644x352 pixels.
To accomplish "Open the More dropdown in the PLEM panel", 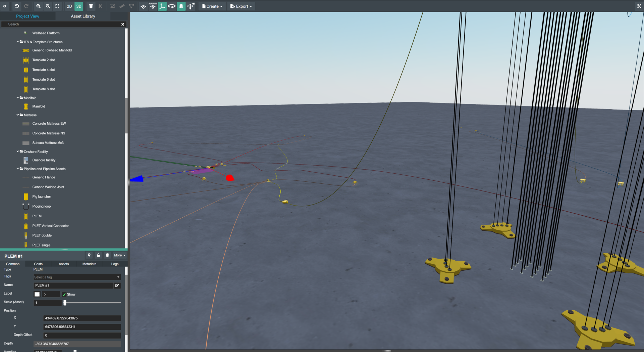I will point(119,255).
